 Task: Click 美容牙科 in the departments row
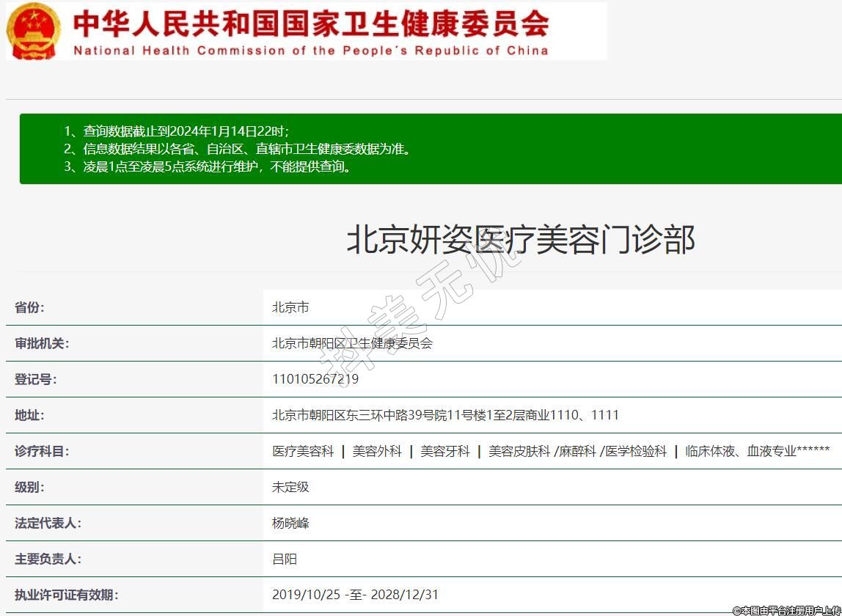444,451
